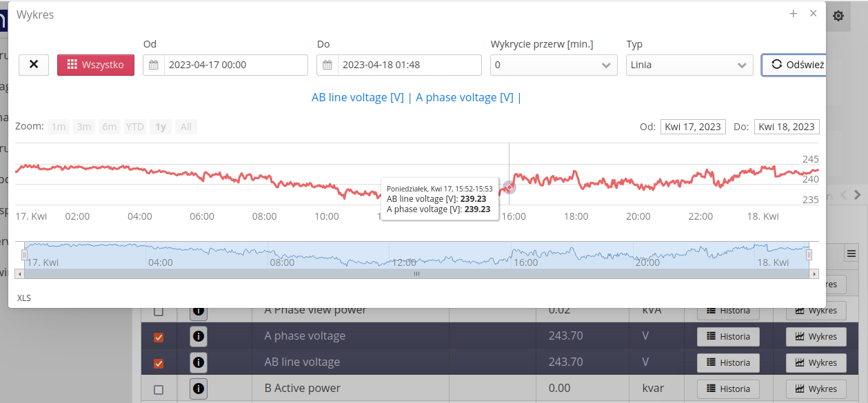Click the info icon for AB line voltage

(199, 362)
